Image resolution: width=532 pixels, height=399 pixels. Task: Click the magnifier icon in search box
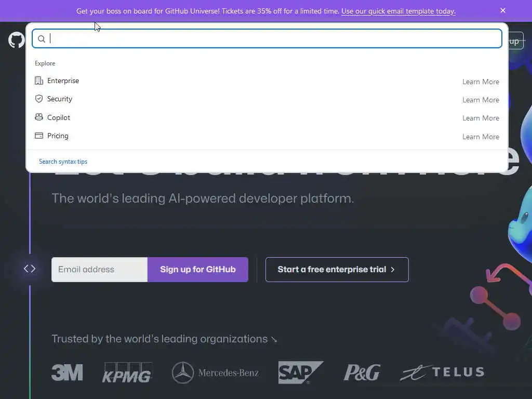(42, 39)
